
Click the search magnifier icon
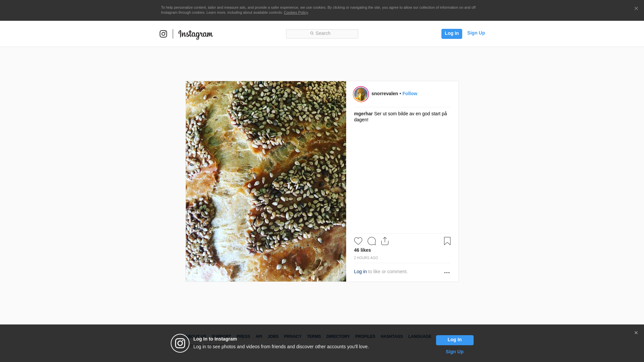pyautogui.click(x=312, y=33)
